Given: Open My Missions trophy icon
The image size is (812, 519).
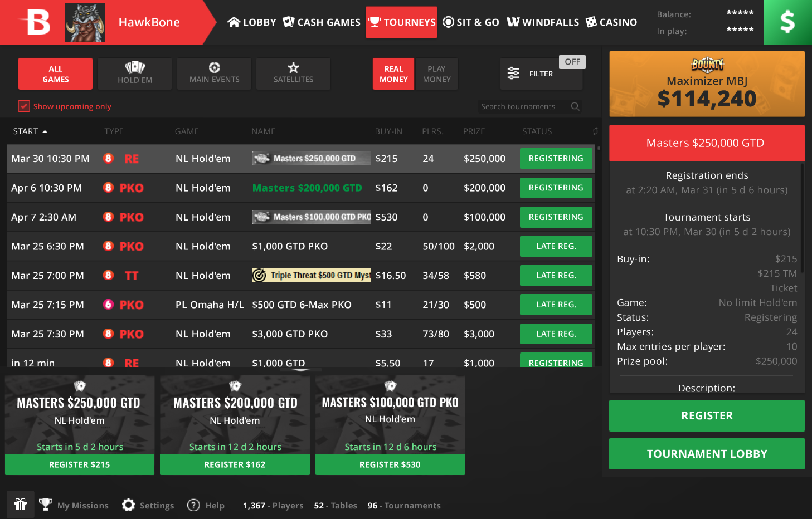Looking at the screenshot, I should click(x=46, y=505).
